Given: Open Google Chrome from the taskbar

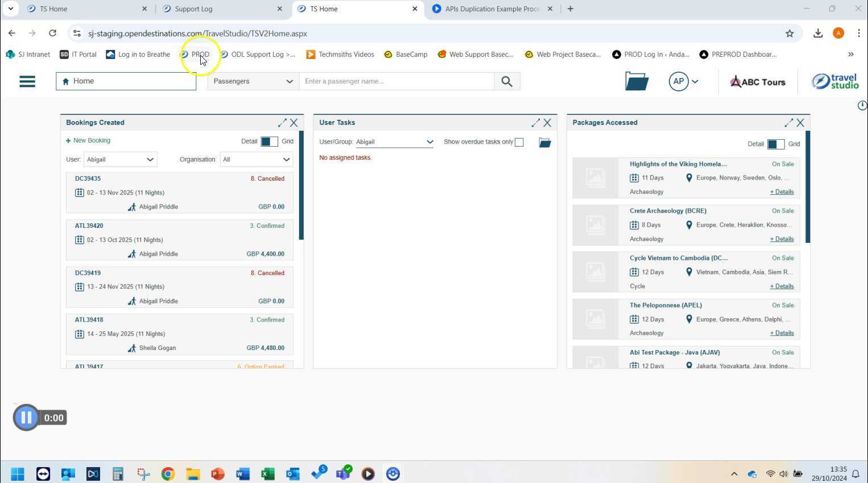Looking at the screenshot, I should coord(168,474).
